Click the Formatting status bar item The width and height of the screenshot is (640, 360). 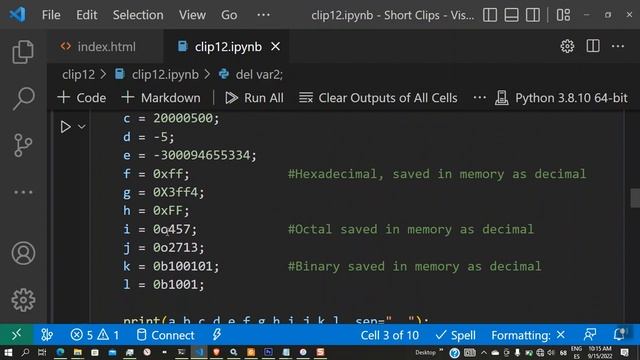tap(528, 335)
